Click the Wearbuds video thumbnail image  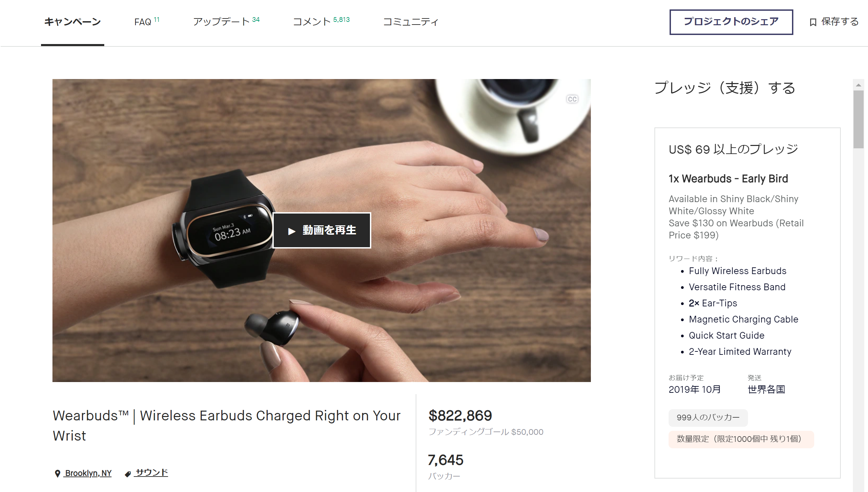coord(321,230)
